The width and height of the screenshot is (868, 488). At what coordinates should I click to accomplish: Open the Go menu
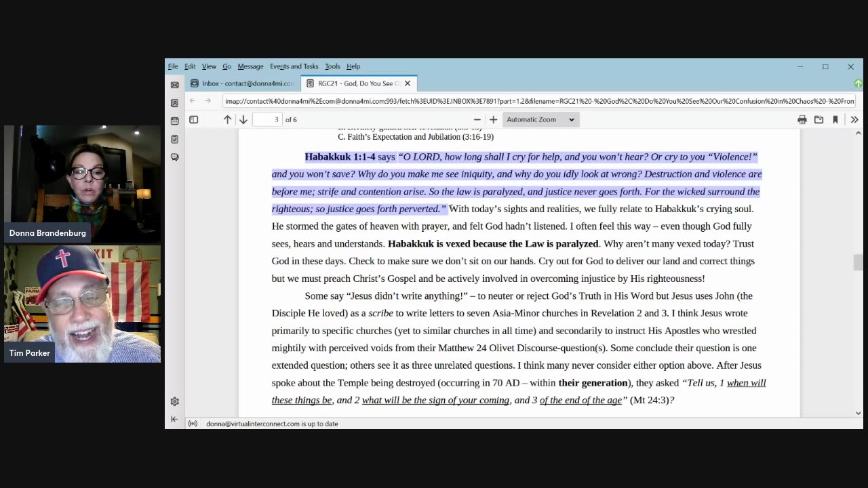coord(226,66)
